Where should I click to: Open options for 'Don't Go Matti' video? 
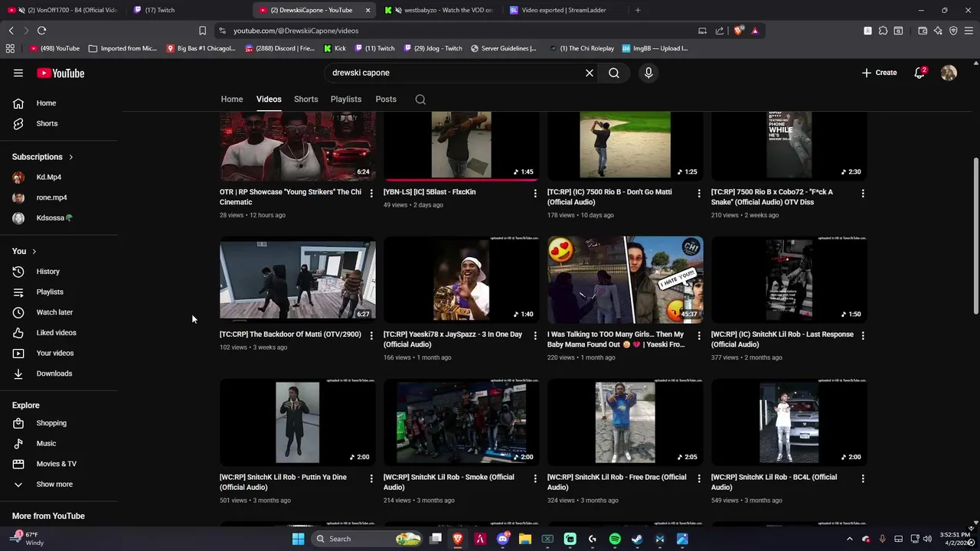[x=699, y=193]
